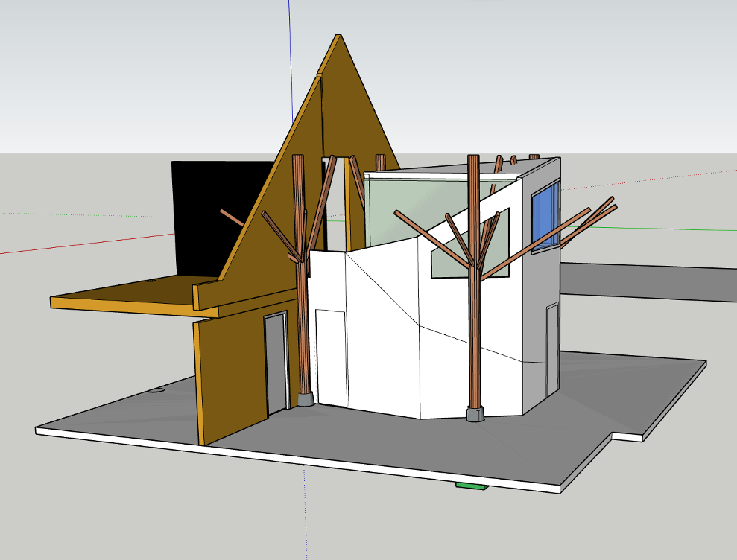The height and width of the screenshot is (560, 737).
Task: Click the small circle on the gray base slab
Action: 156,390
